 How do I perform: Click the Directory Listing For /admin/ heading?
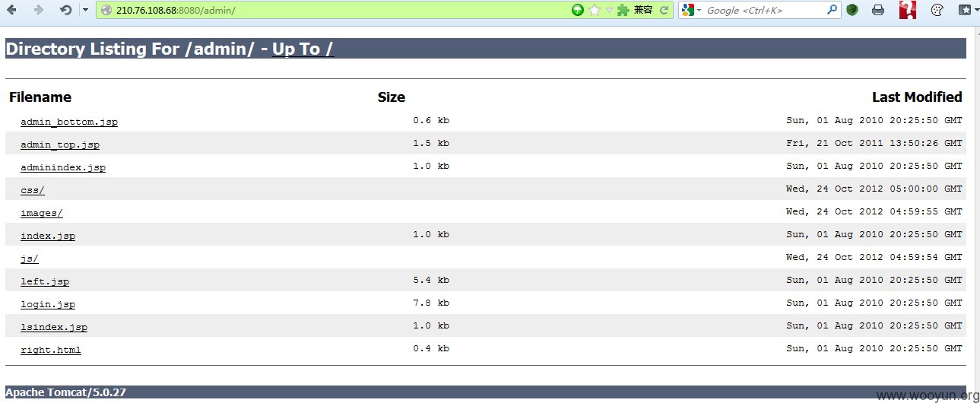pyautogui.click(x=129, y=49)
